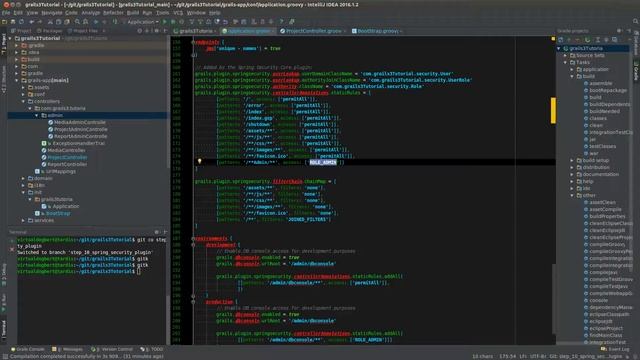Viewport: 640px width, 360px height.
Task: Switch to grails3Tutorial editor tab
Action: 195,31
